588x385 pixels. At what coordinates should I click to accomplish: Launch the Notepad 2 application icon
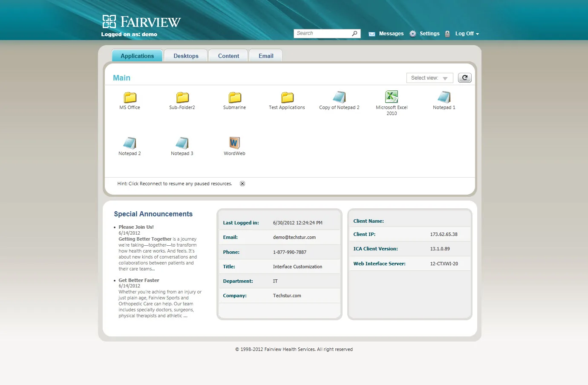click(x=130, y=143)
